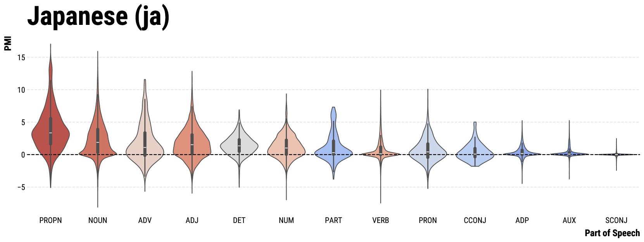Select the NUM violin plot
This screenshot has width=644, height=242.
click(279, 148)
